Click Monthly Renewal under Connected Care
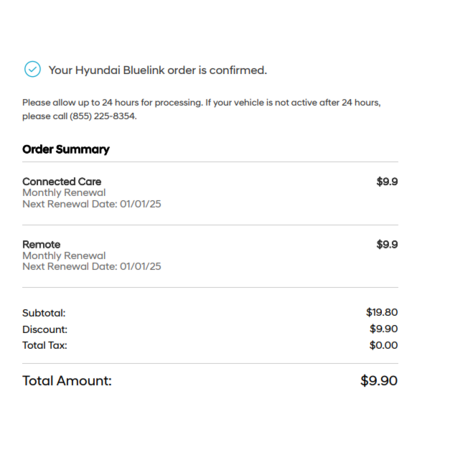 (64, 193)
